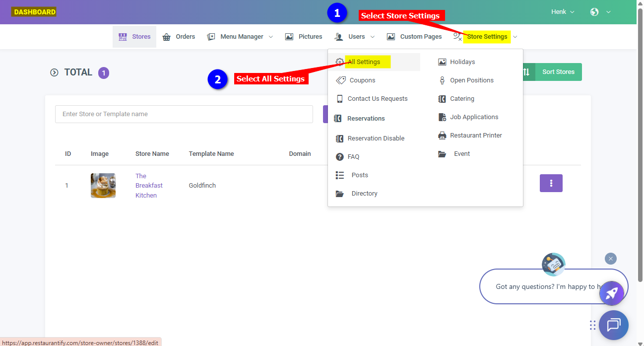Screen dimensions: 644x346
Task: Click the Restaurant Printer icon
Action: pos(442,136)
